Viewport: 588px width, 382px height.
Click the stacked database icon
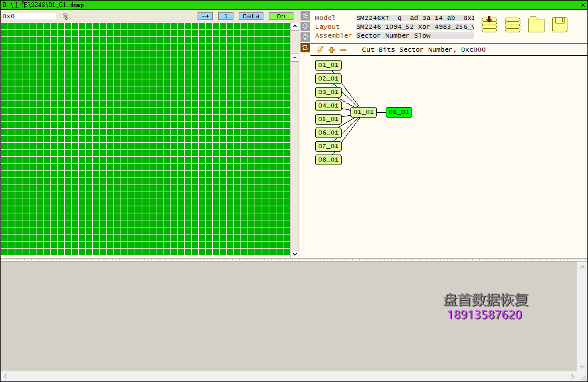(512, 25)
